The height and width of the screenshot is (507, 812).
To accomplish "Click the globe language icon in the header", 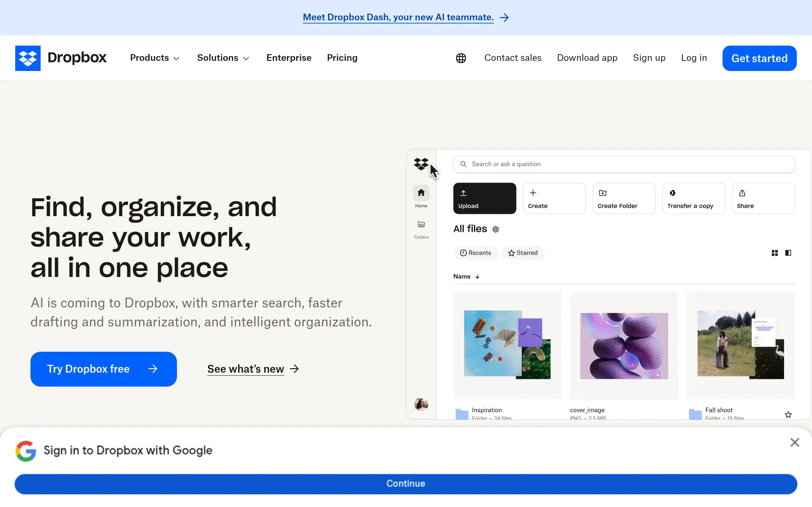I will pyautogui.click(x=460, y=58).
